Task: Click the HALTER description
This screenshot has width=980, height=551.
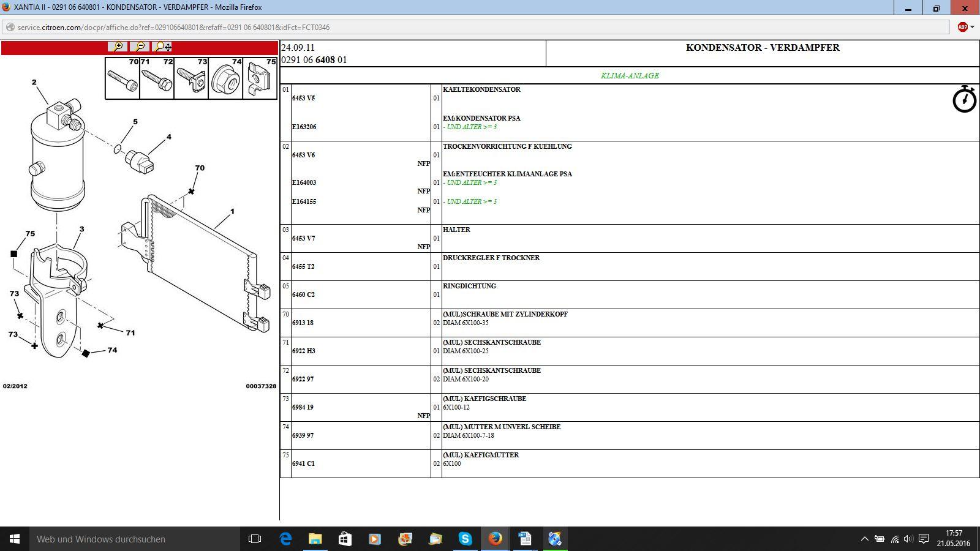Action: pos(456,230)
